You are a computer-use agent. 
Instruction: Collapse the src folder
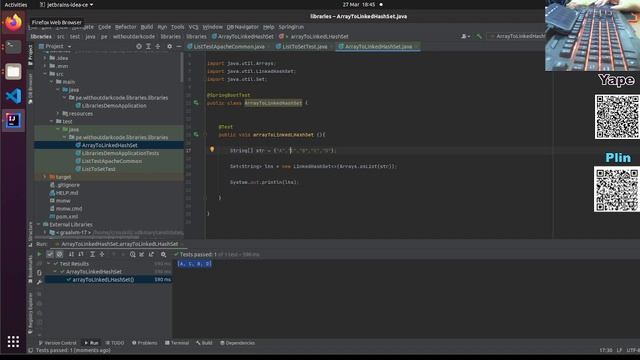coord(45,74)
